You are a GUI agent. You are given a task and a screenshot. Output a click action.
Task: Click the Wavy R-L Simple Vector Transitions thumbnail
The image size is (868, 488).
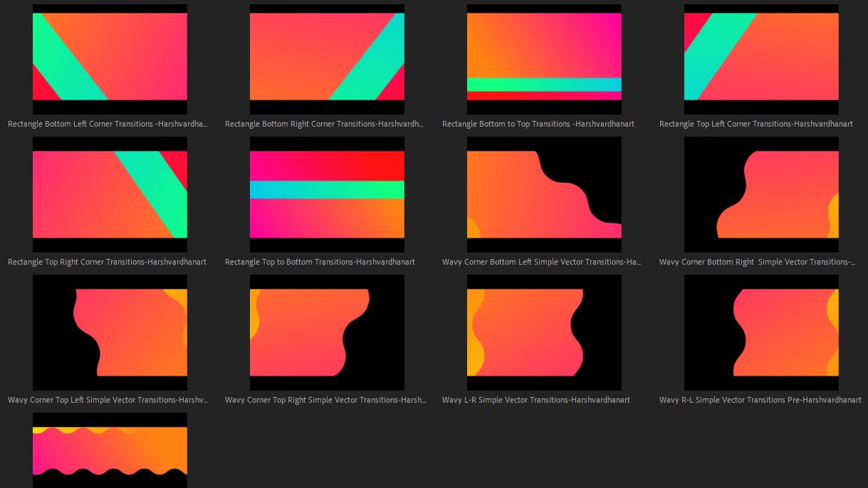point(760,332)
